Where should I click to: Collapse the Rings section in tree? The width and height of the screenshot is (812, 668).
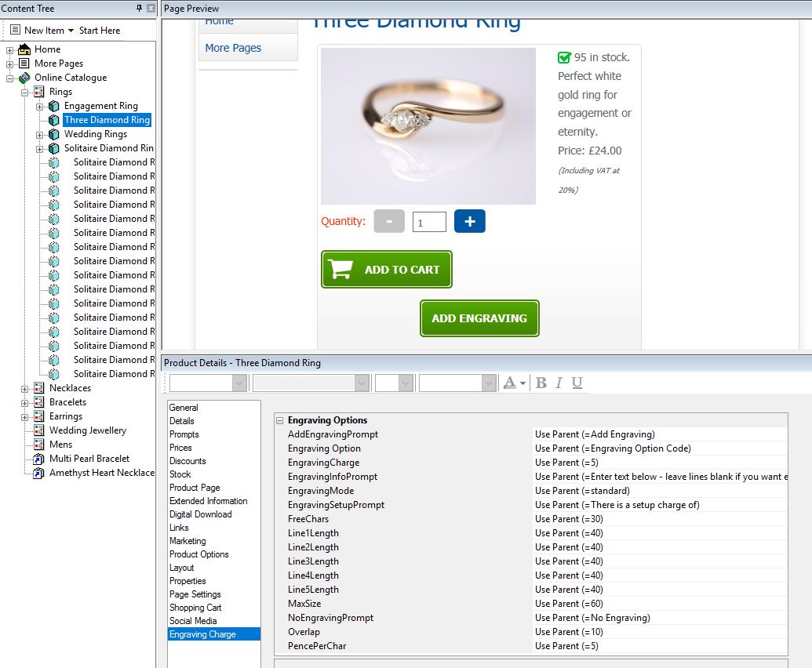(25, 92)
